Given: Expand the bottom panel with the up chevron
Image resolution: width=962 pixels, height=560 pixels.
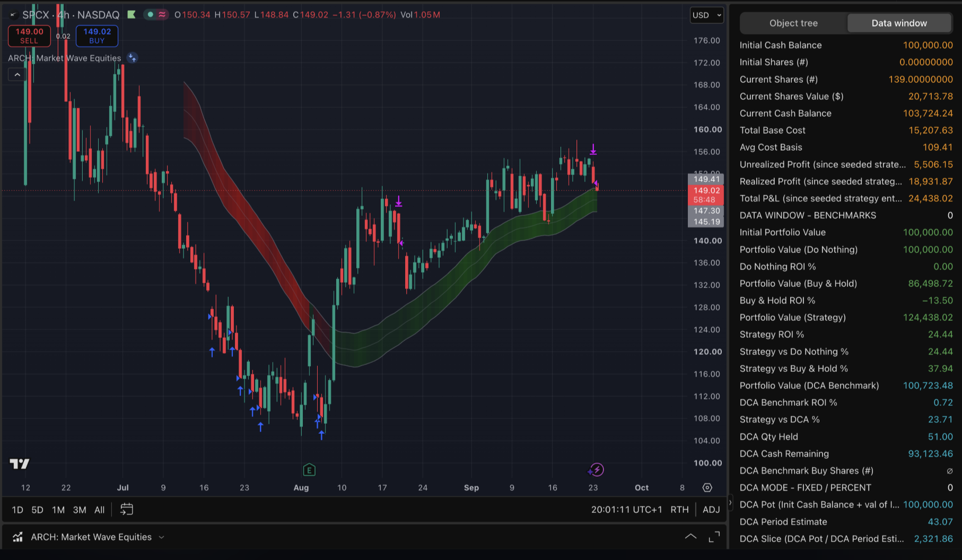Looking at the screenshot, I should [690, 537].
